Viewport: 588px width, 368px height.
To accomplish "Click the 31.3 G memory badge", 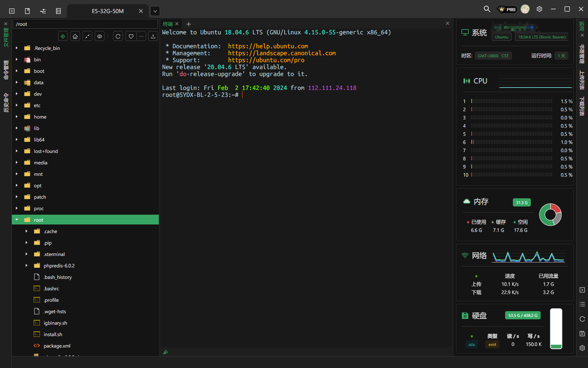I will (521, 202).
